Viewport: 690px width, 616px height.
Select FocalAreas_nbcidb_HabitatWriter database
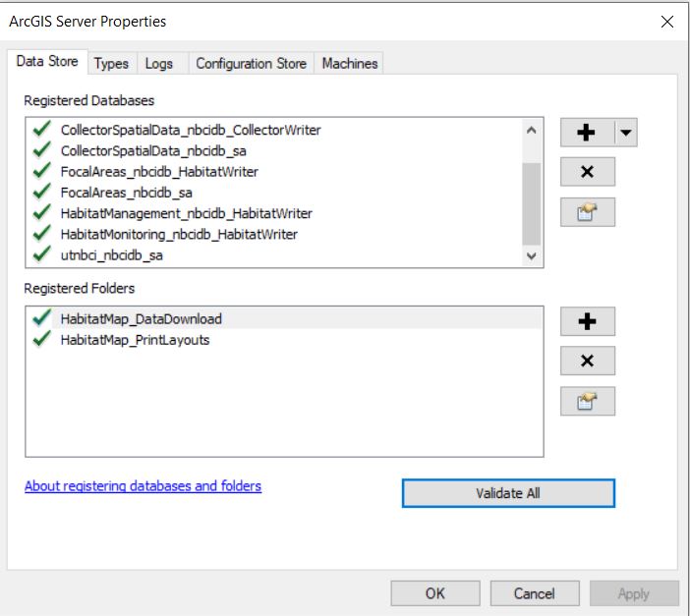tap(159, 172)
